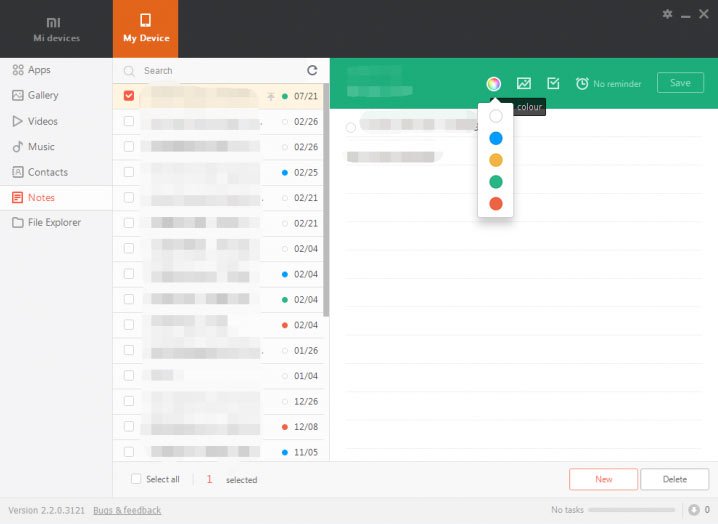Pick the orange colour swatch

click(495, 160)
